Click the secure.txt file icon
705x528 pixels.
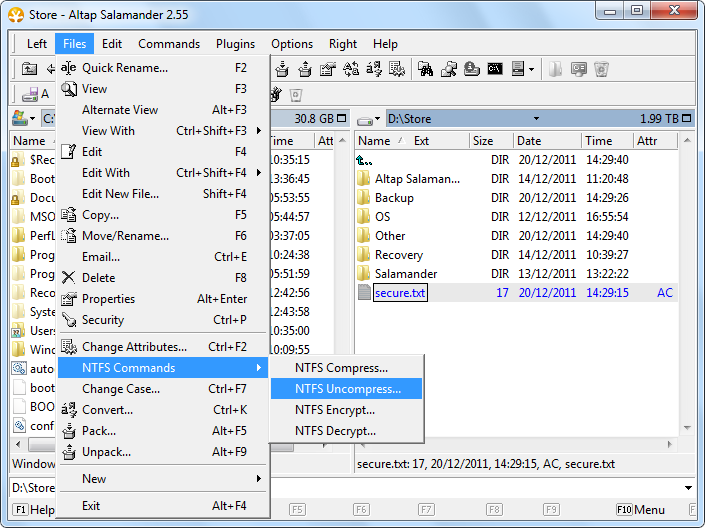[364, 292]
